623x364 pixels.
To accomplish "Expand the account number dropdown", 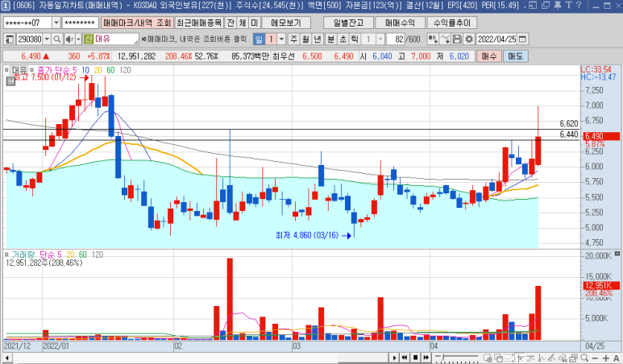I will click(x=56, y=23).
